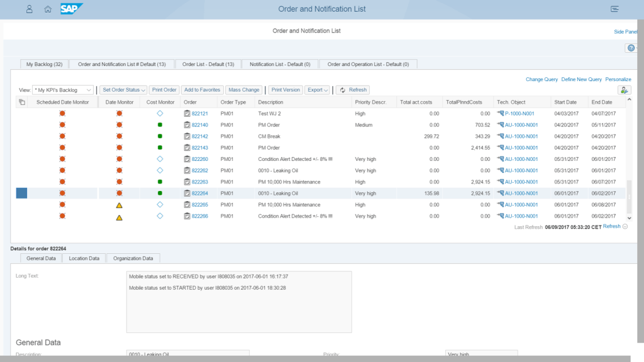644x362 pixels.
Task: Click inside the Long Text box
Action: click(x=239, y=302)
